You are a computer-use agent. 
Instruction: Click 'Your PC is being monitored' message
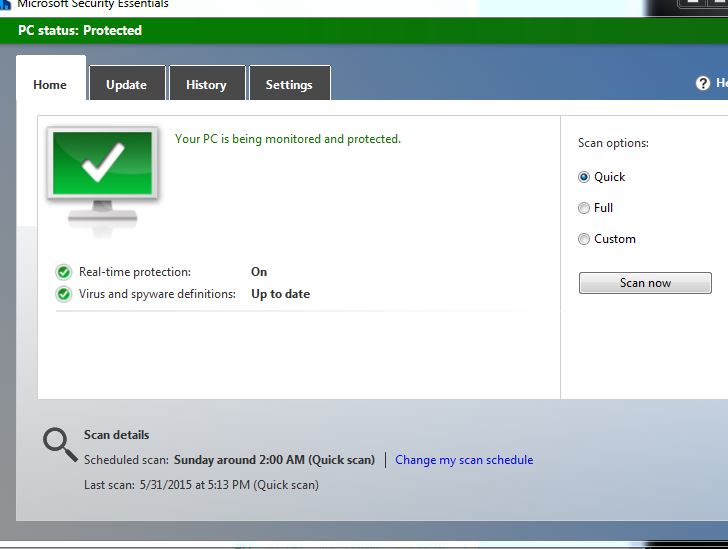287,139
